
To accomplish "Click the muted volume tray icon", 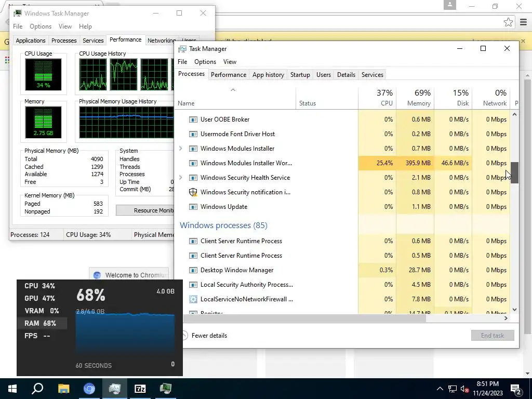I will click(x=464, y=389).
